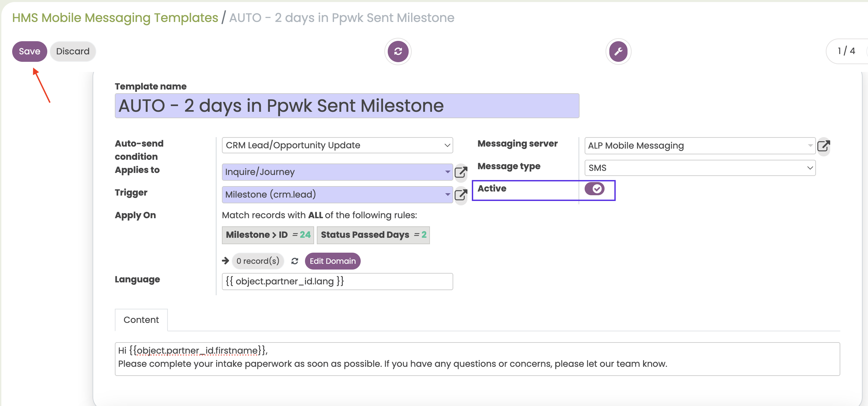The height and width of the screenshot is (406, 868).
Task: Open Milestone (crm.lead) external link icon
Action: click(461, 195)
